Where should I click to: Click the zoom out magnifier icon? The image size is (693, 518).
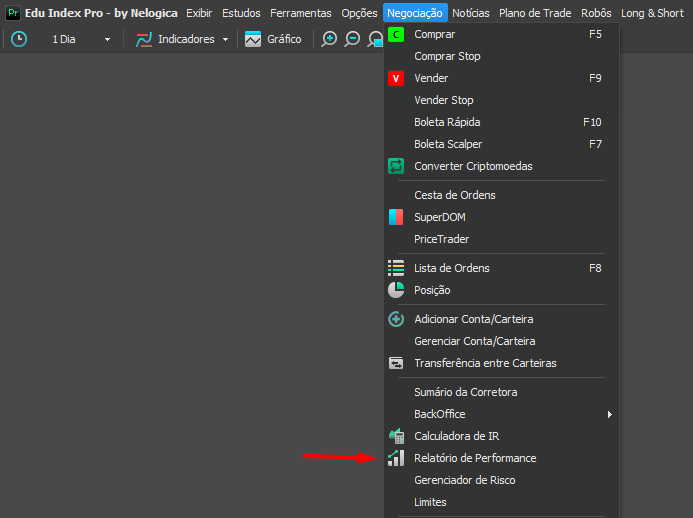(353, 40)
